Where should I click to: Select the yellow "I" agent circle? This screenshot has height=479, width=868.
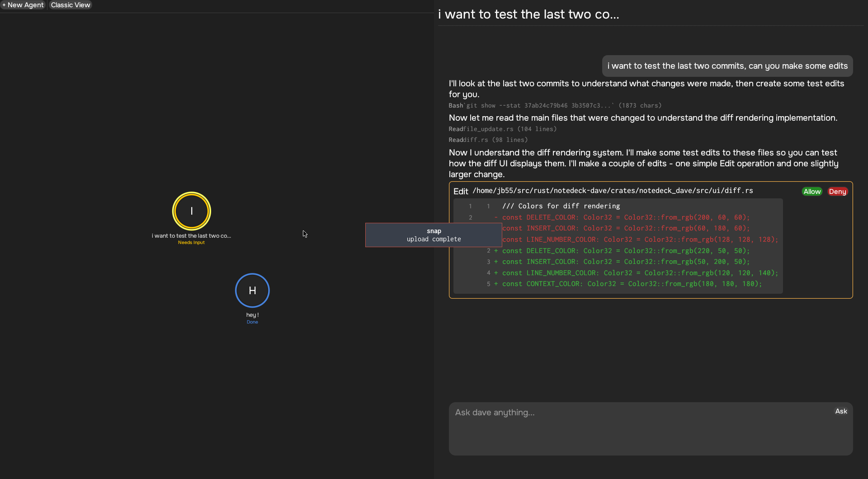pos(191,211)
